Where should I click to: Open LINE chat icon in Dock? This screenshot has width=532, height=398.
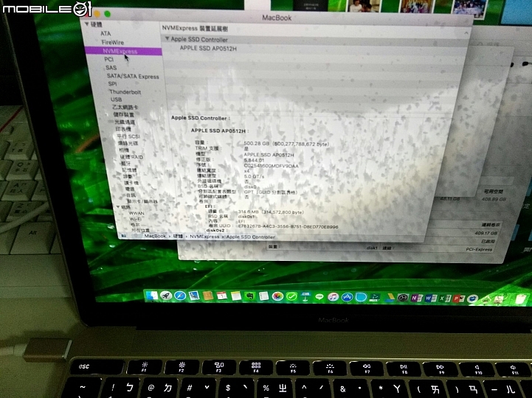pyautogui.click(x=319, y=297)
